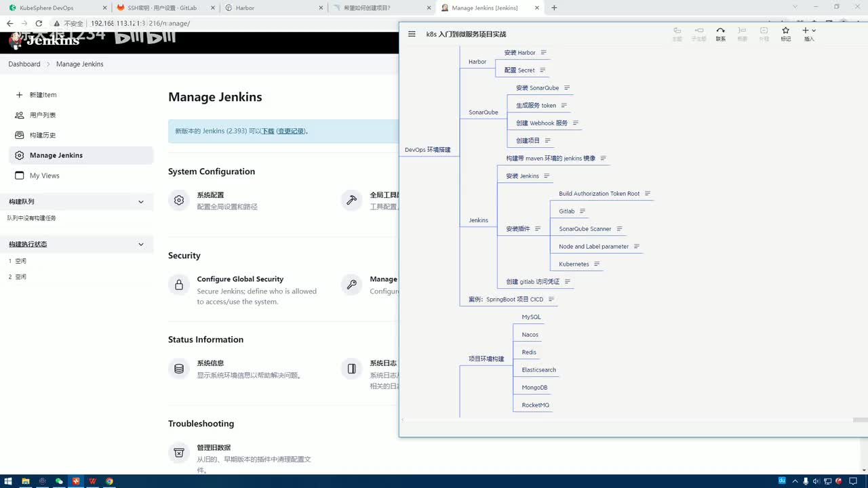Screen dimensions: 868x488
Task: Open note icon next to Kubernetes node
Action: click(597, 264)
